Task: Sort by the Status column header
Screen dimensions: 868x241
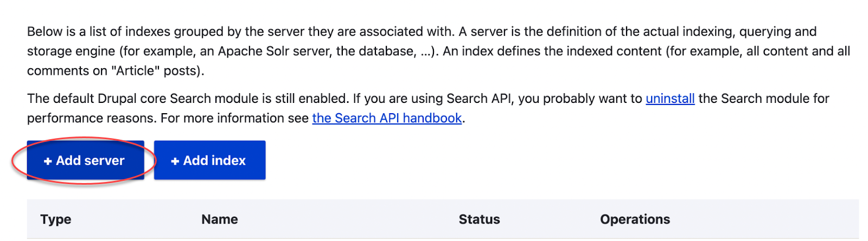Action: pos(480,219)
